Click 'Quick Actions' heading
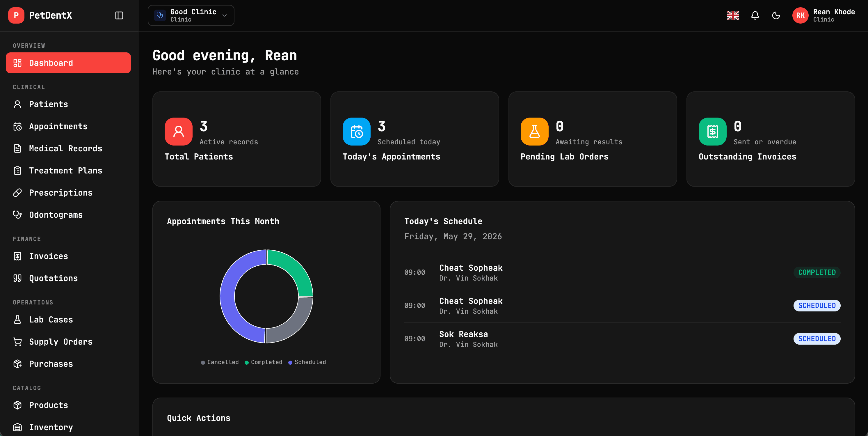The width and height of the screenshot is (868, 436). pyautogui.click(x=199, y=418)
